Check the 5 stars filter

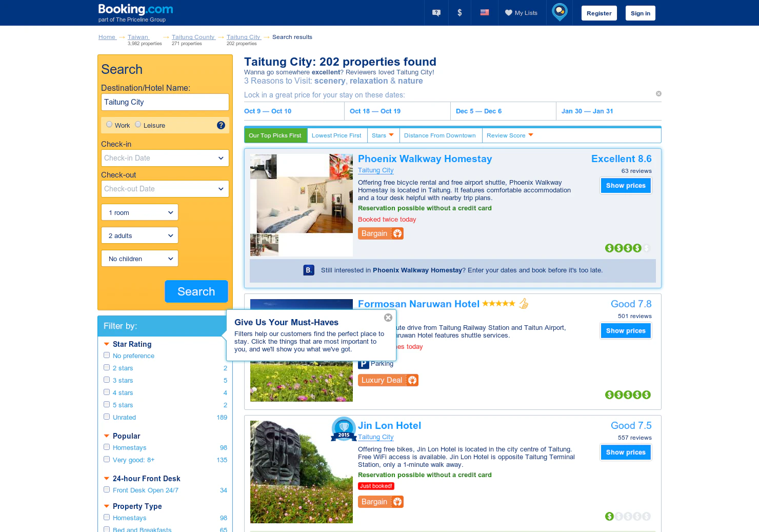coord(107,404)
